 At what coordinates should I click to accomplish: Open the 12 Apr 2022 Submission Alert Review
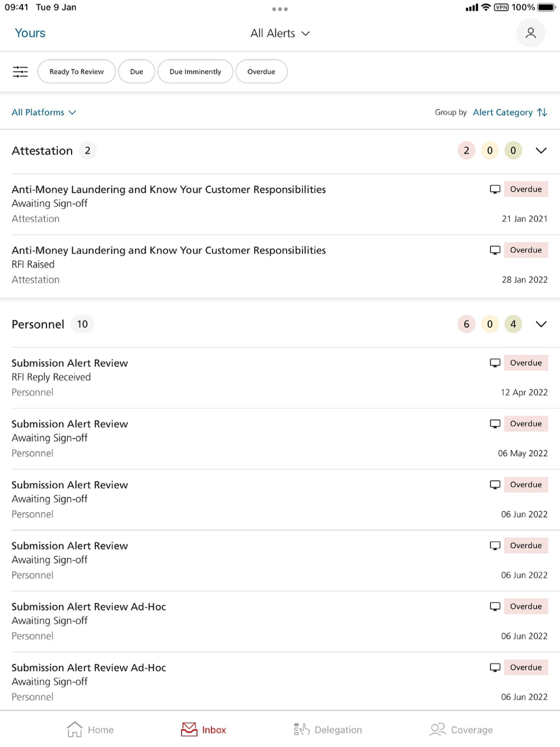point(224,377)
